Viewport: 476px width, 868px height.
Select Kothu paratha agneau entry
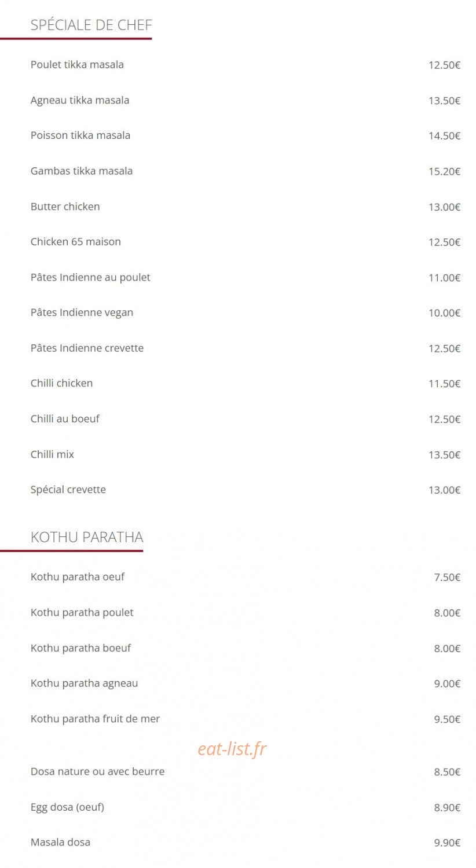coord(84,683)
